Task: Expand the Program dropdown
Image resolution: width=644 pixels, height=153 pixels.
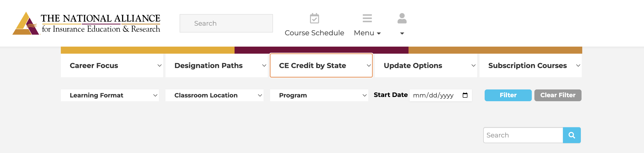Action: pyautogui.click(x=319, y=95)
